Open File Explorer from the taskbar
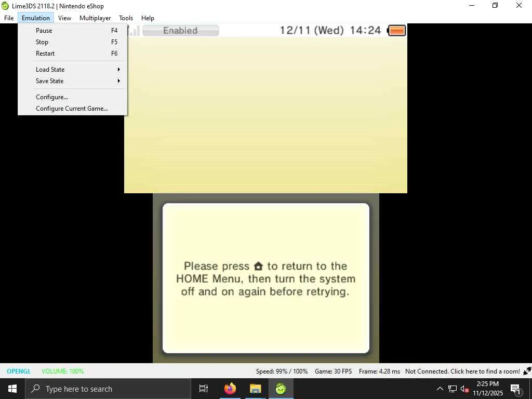 pyautogui.click(x=255, y=389)
